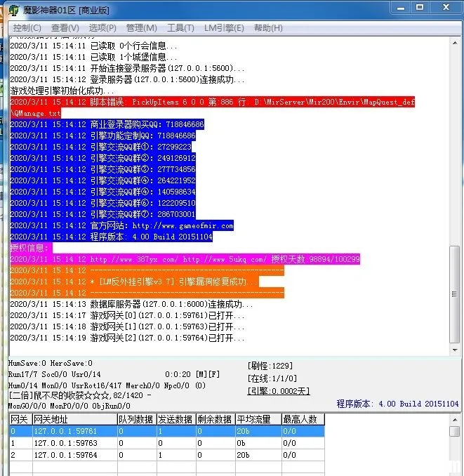Click the 网关地址 column header

tap(75, 420)
